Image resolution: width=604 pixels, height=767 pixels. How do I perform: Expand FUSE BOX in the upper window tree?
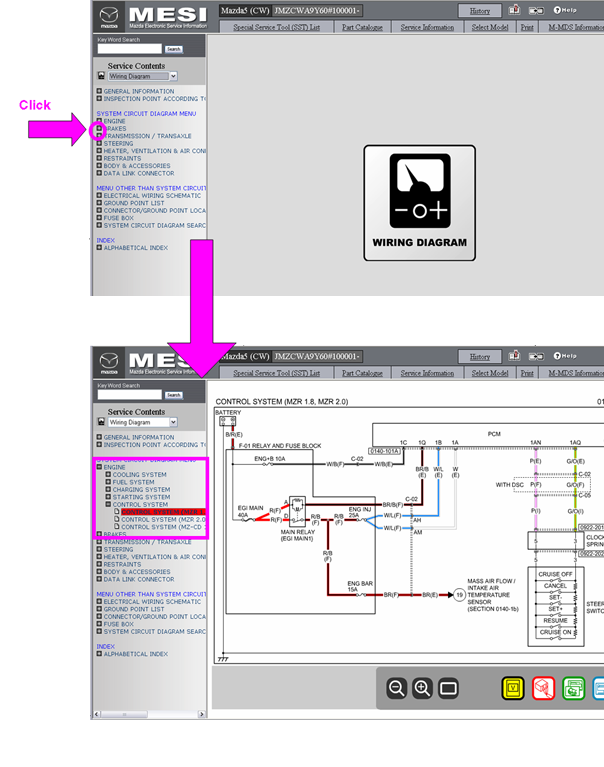coord(99,218)
